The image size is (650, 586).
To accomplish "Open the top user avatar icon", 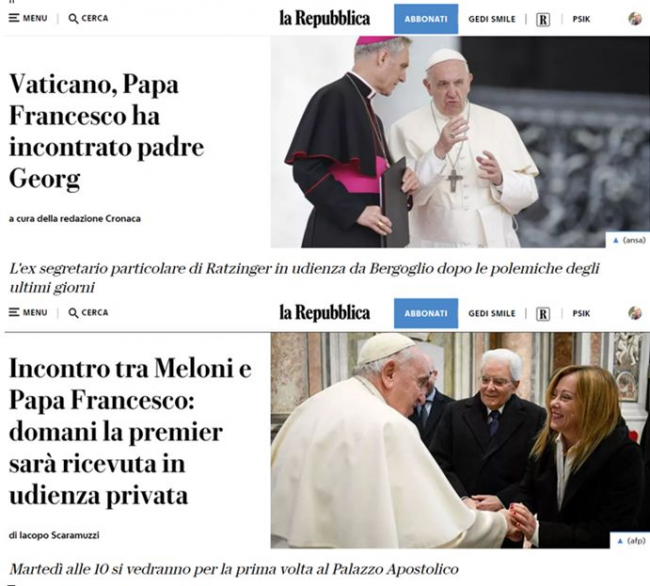I will tap(635, 19).
